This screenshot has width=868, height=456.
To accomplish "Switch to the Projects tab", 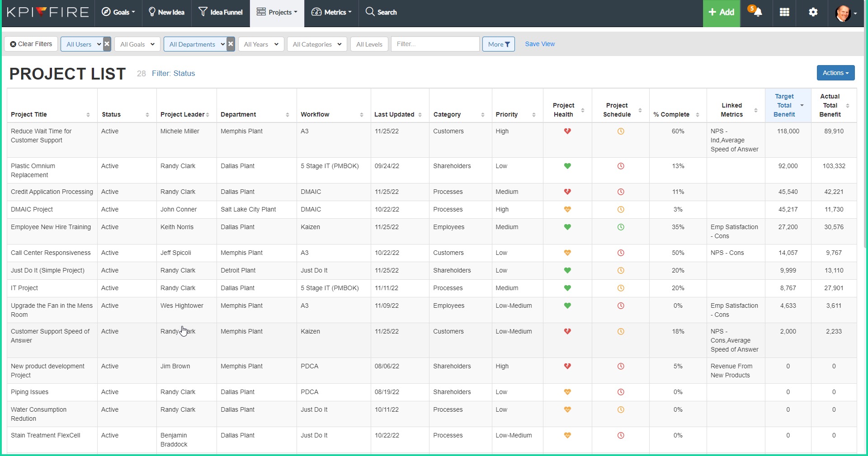I will point(276,12).
